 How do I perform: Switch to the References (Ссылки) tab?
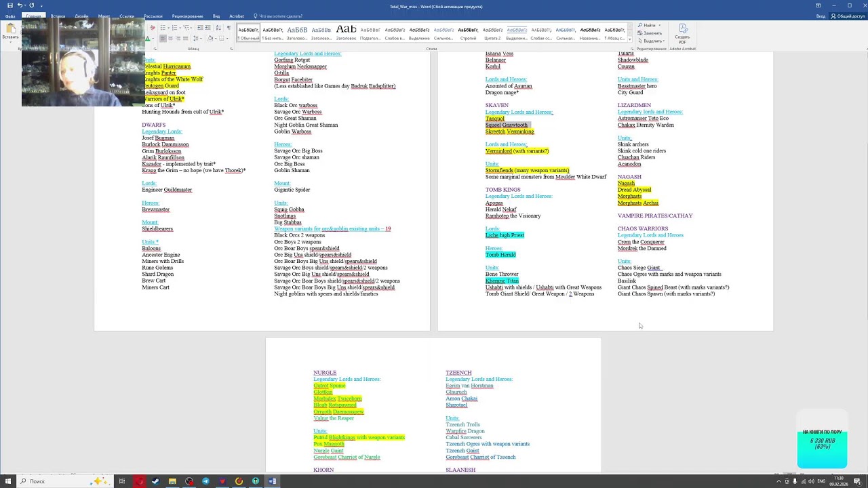pyautogui.click(x=127, y=16)
